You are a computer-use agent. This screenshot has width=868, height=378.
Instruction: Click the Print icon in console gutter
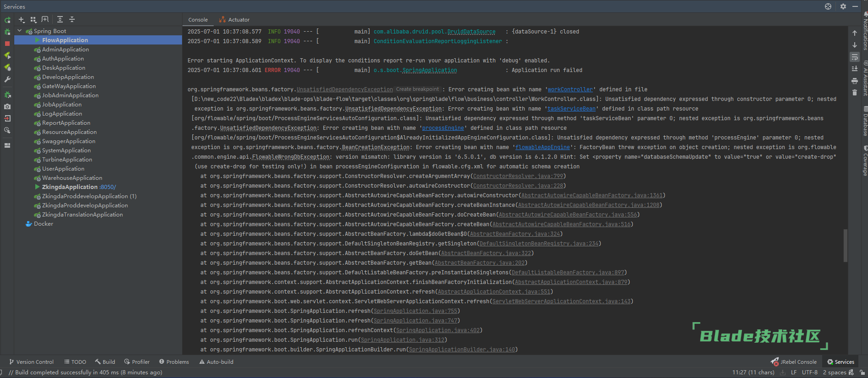pos(855,81)
